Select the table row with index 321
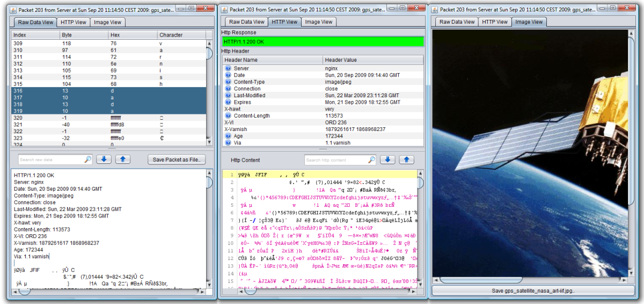The width and height of the screenshot is (644, 304). pos(109,125)
